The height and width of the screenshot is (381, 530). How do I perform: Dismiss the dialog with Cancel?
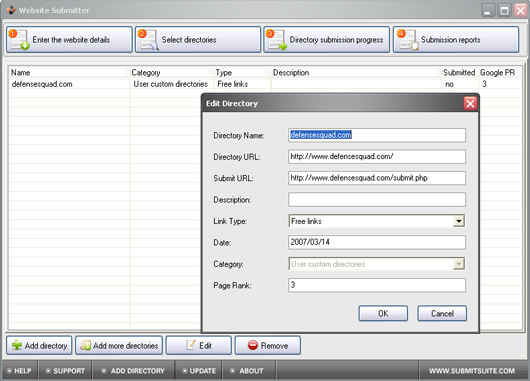click(x=442, y=313)
